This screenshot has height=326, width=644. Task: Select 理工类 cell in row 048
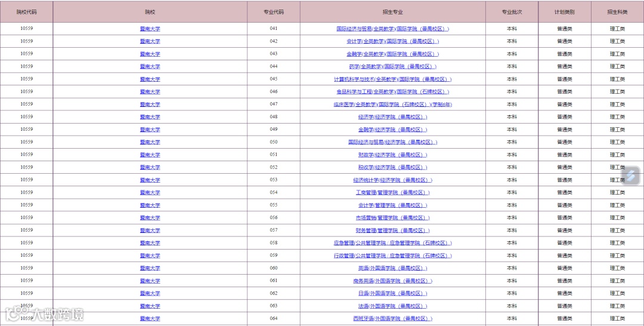pyautogui.click(x=617, y=117)
